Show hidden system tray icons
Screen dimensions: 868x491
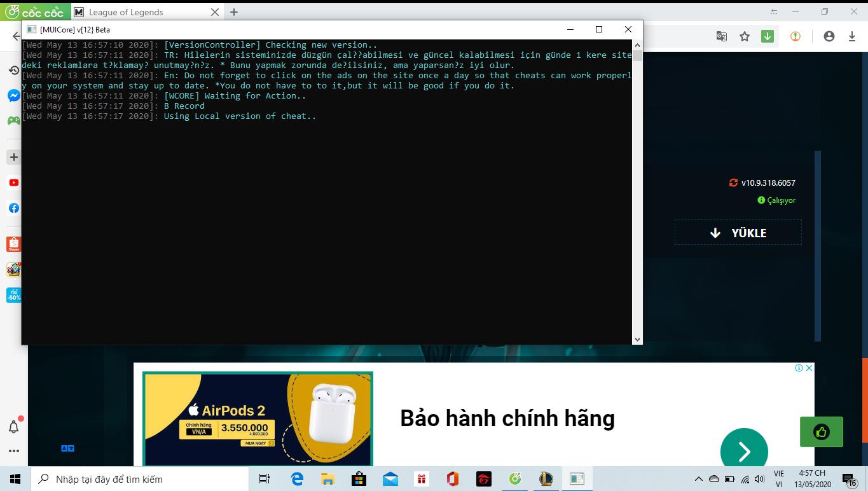[x=698, y=479]
